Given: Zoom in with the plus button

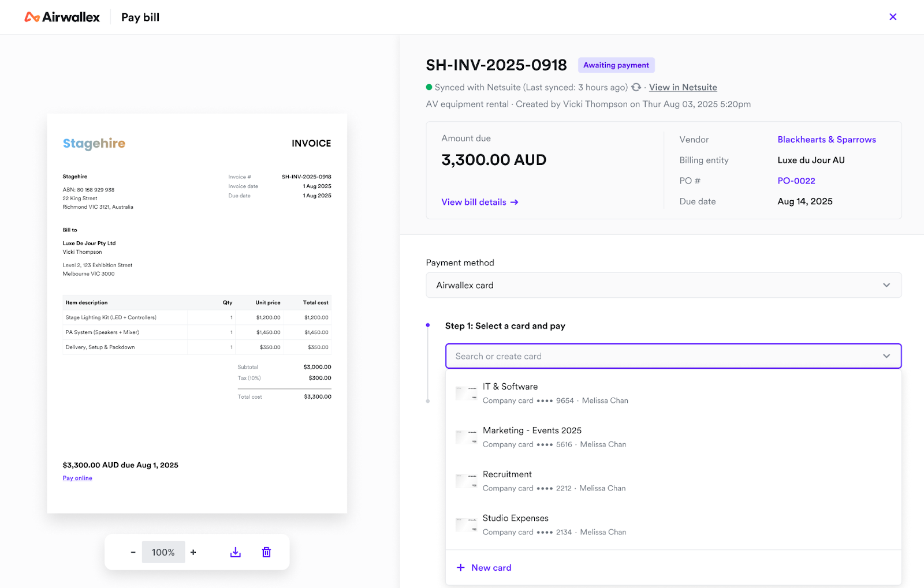Looking at the screenshot, I should pos(193,552).
